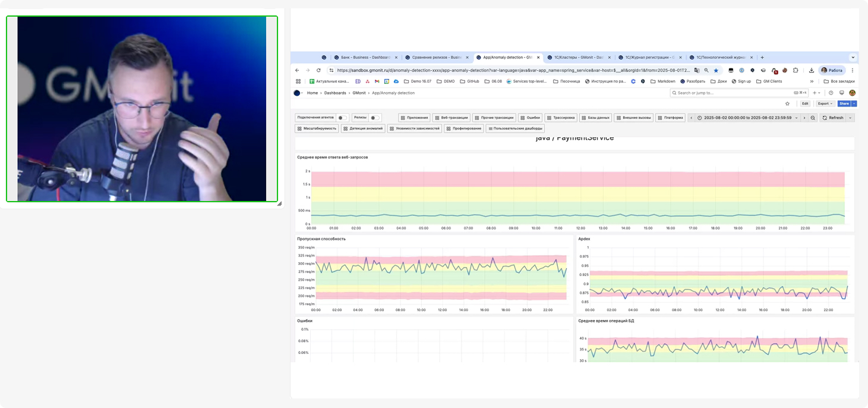Enable the Релизы annotations switch
The width and height of the screenshot is (868, 408).
click(x=374, y=118)
